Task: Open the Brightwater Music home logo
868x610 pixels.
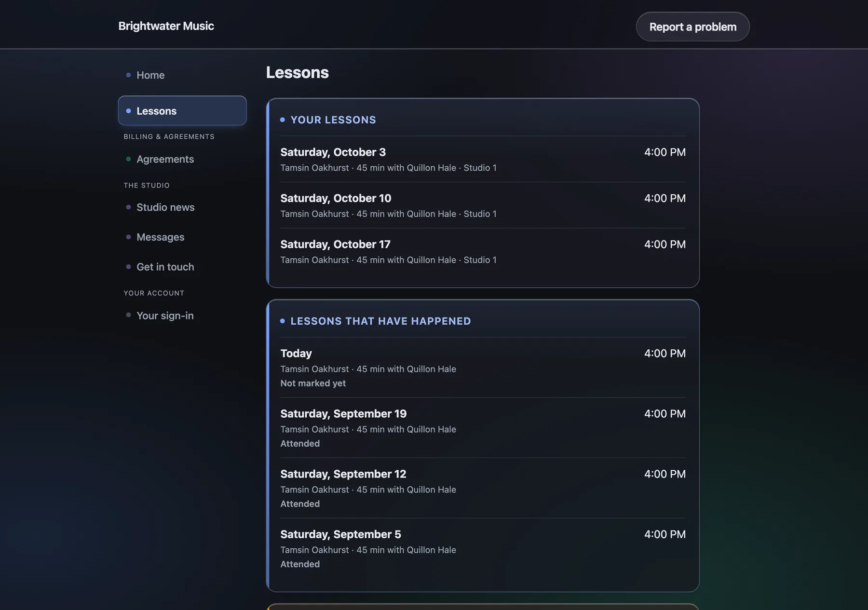Action: (x=166, y=26)
